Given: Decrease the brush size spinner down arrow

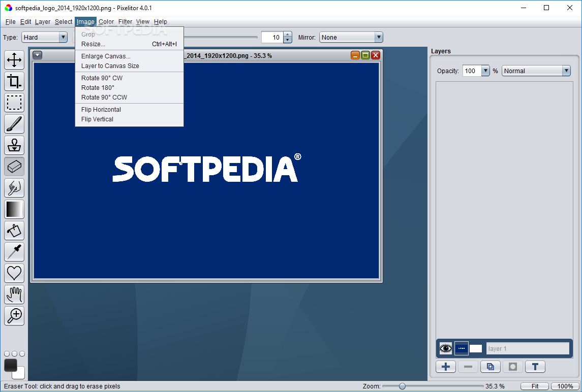Looking at the screenshot, I should point(288,40).
